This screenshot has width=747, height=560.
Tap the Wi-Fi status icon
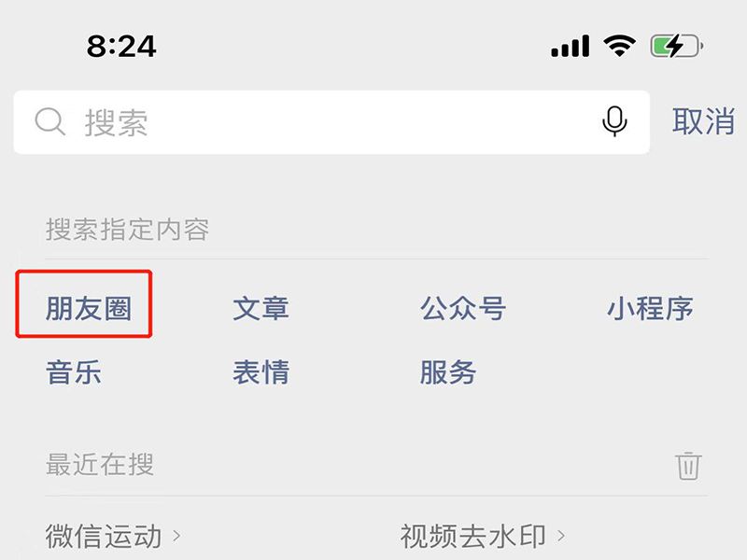pyautogui.click(x=619, y=46)
